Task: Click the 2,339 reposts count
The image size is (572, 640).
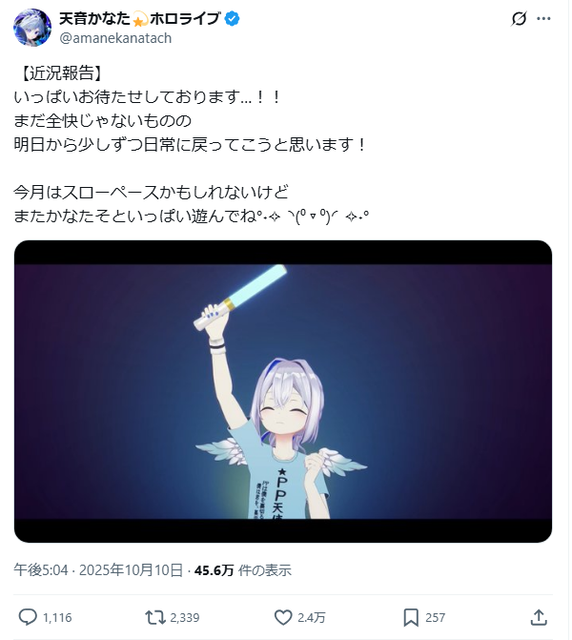Action: pyautogui.click(x=185, y=618)
